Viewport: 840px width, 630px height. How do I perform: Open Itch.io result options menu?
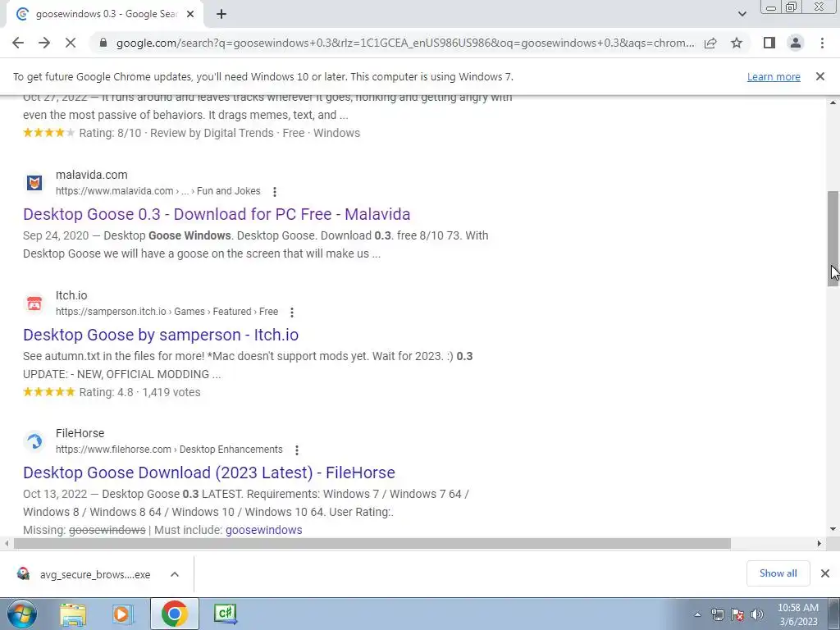pyautogui.click(x=292, y=312)
